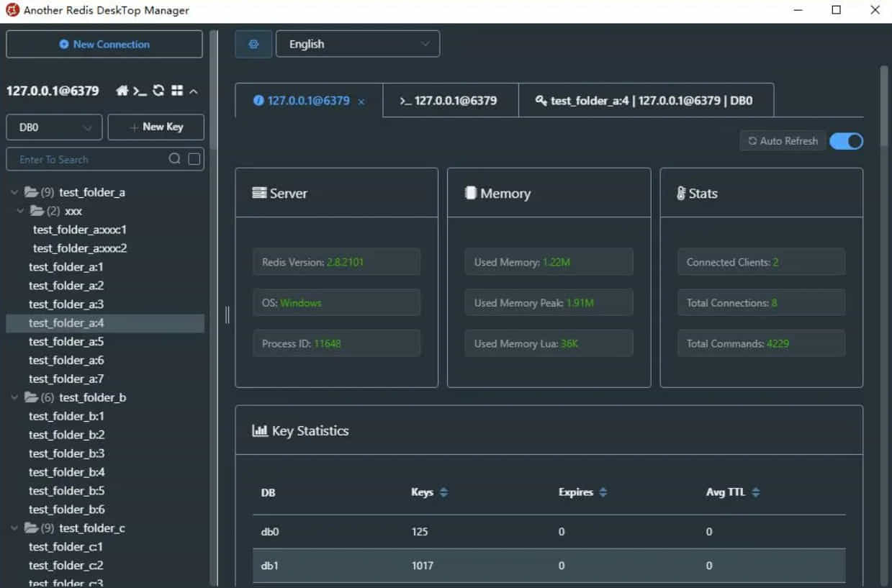This screenshot has height=588, width=892.
Task: Click the 1017 keys cell
Action: coord(423,566)
